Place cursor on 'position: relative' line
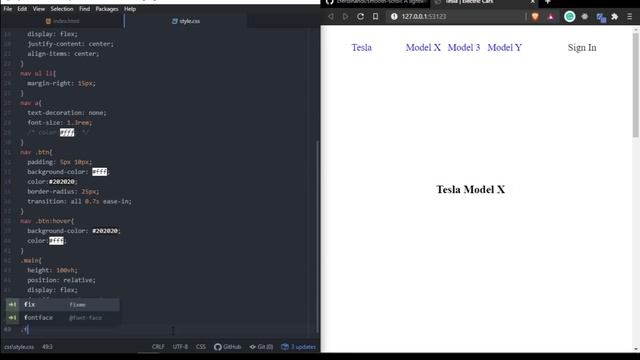The width and height of the screenshot is (640, 360). (61, 280)
